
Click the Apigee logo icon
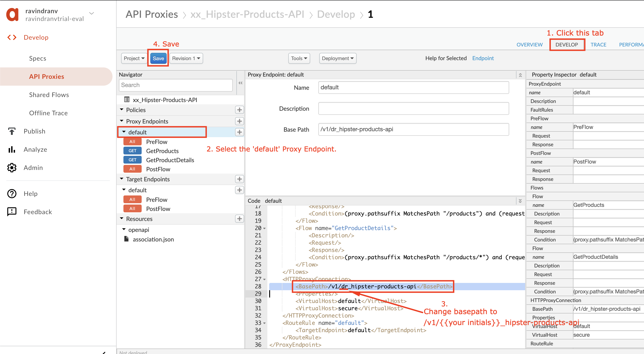click(12, 15)
